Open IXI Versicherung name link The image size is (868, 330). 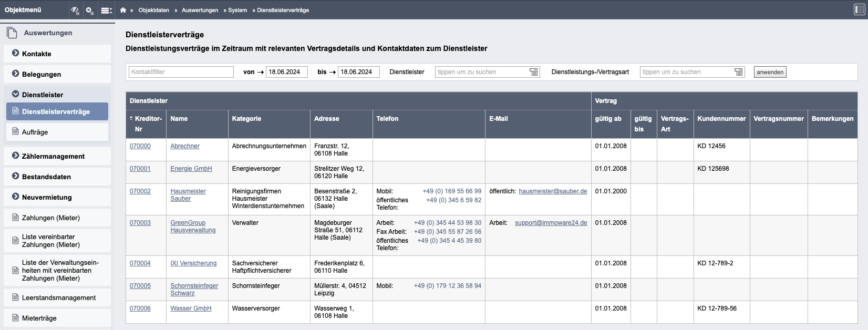[193, 263]
